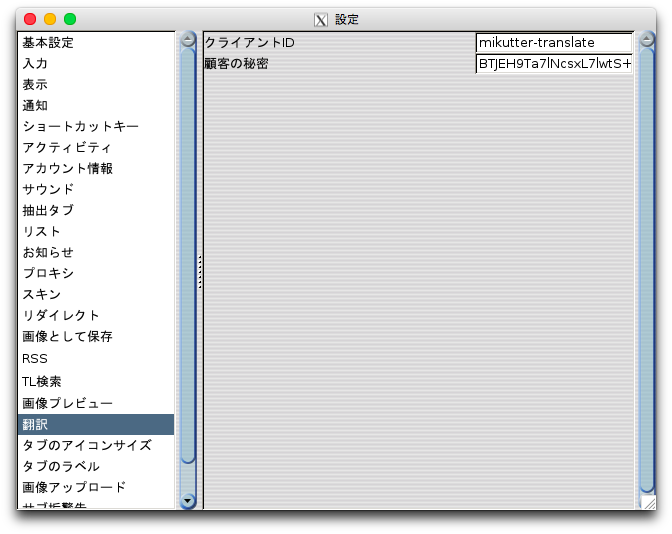Open 抽出タブ settings
672x534 pixels.
(96, 210)
